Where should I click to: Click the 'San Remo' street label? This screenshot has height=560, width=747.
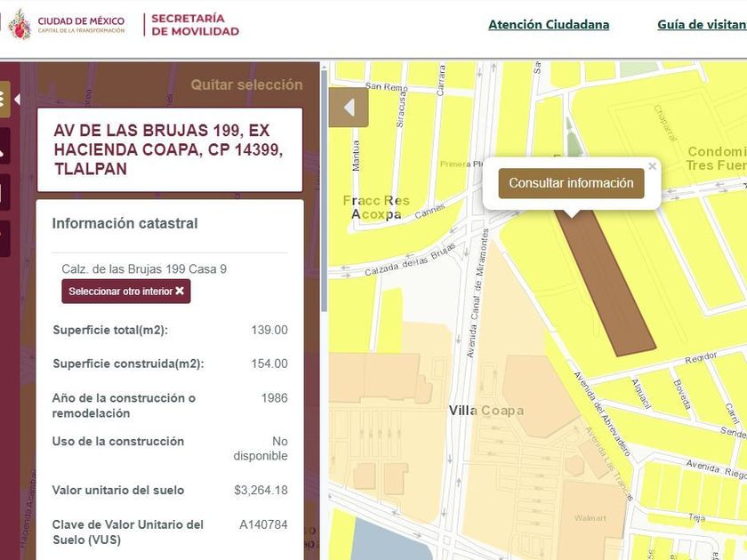386,87
